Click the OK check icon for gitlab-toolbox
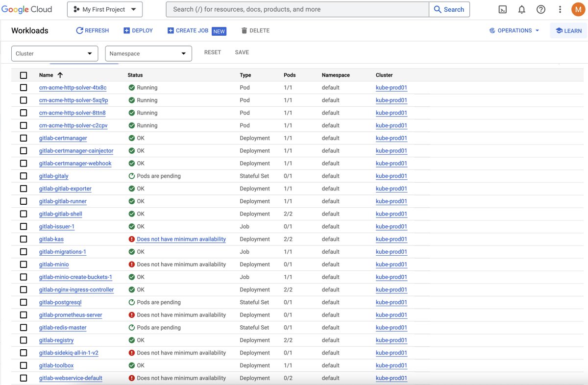 pyautogui.click(x=131, y=365)
